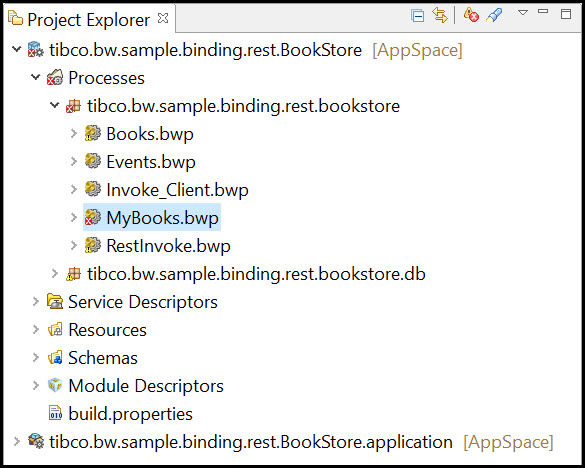Screen dimensions: 585x468
Task: Expand Books.bwp node
Action: click(74, 133)
